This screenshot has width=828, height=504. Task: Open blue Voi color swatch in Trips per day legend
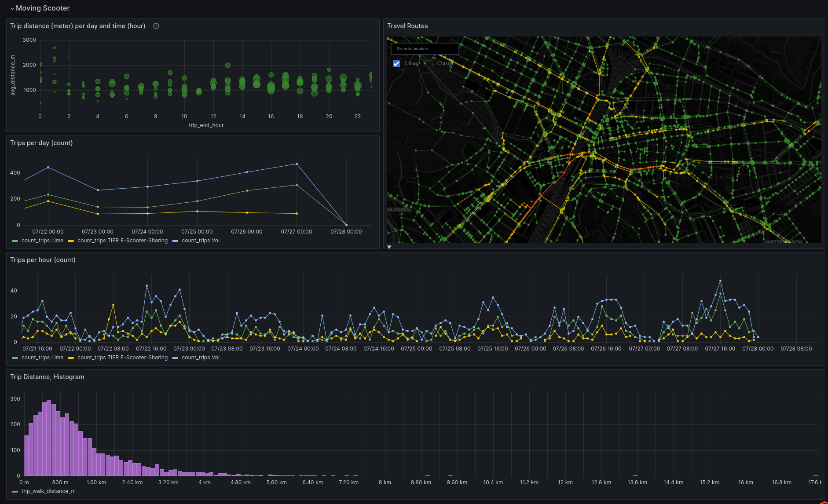[175, 241]
